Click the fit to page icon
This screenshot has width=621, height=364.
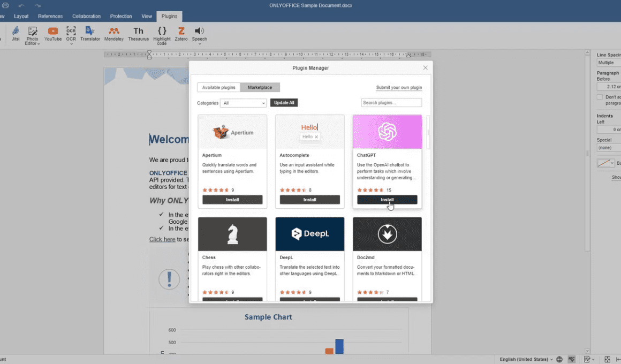tap(608, 359)
